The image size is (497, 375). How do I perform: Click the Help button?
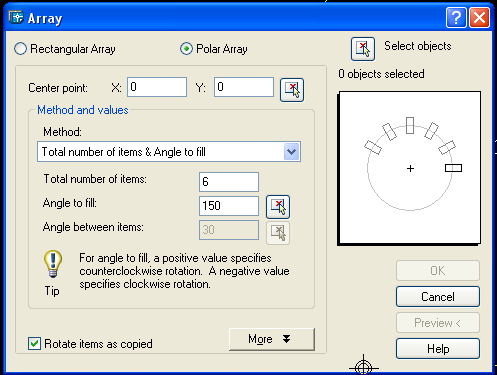pyautogui.click(x=438, y=349)
